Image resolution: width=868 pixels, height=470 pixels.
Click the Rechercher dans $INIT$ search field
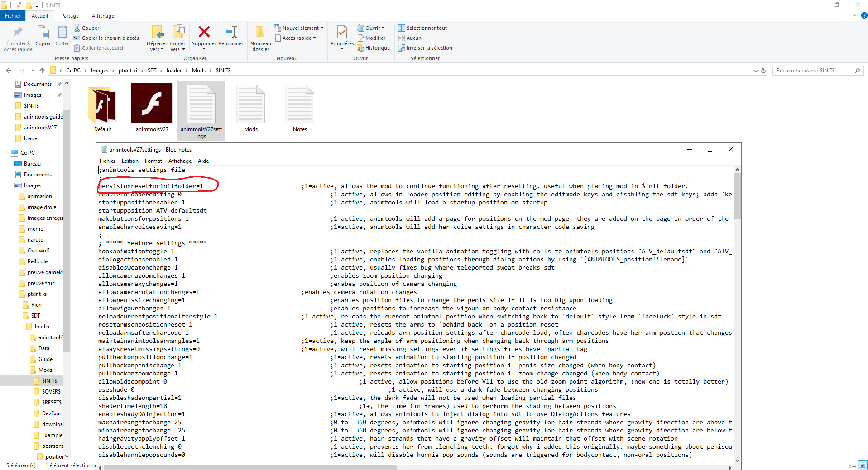click(x=813, y=71)
